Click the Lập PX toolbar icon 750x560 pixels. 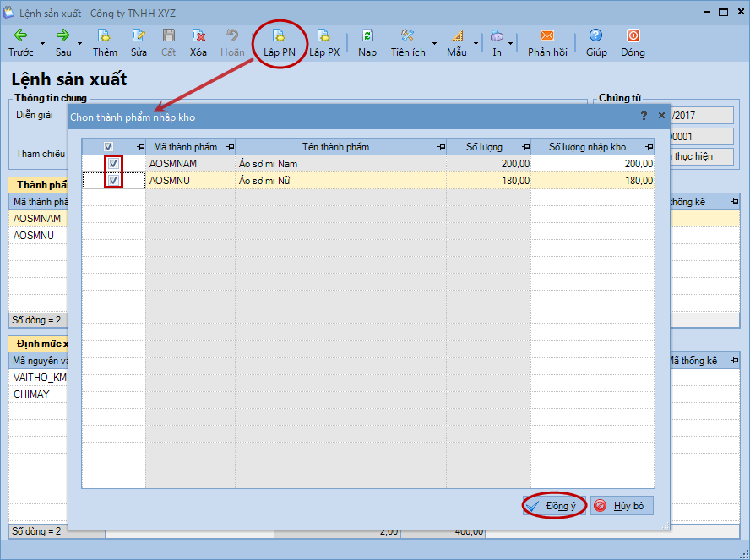click(x=323, y=36)
